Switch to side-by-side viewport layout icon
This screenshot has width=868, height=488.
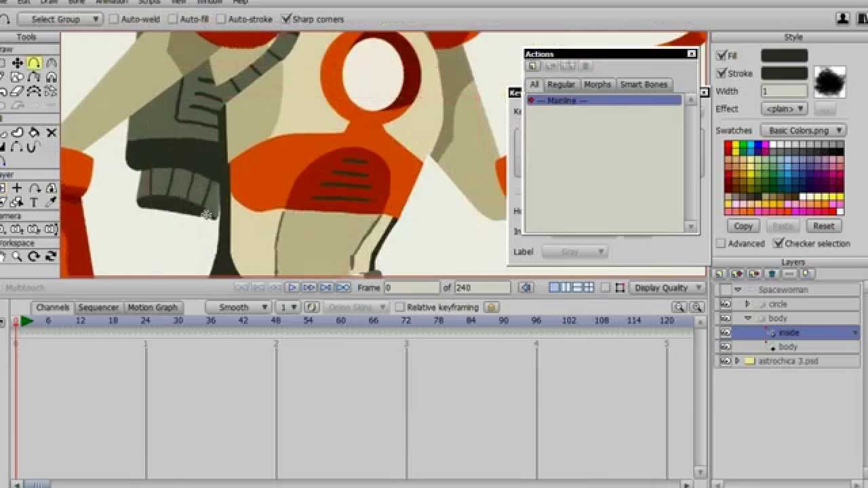tap(566, 287)
